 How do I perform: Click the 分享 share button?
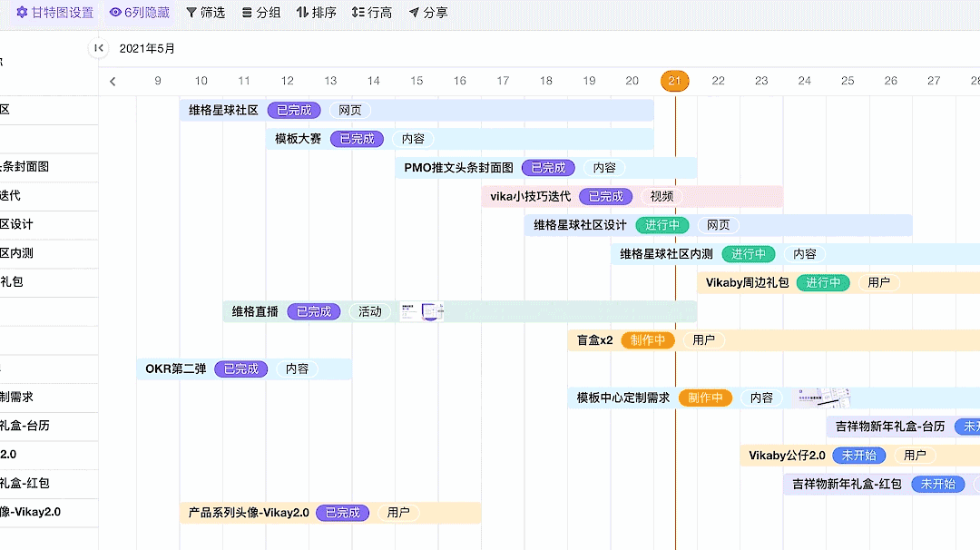click(x=428, y=13)
